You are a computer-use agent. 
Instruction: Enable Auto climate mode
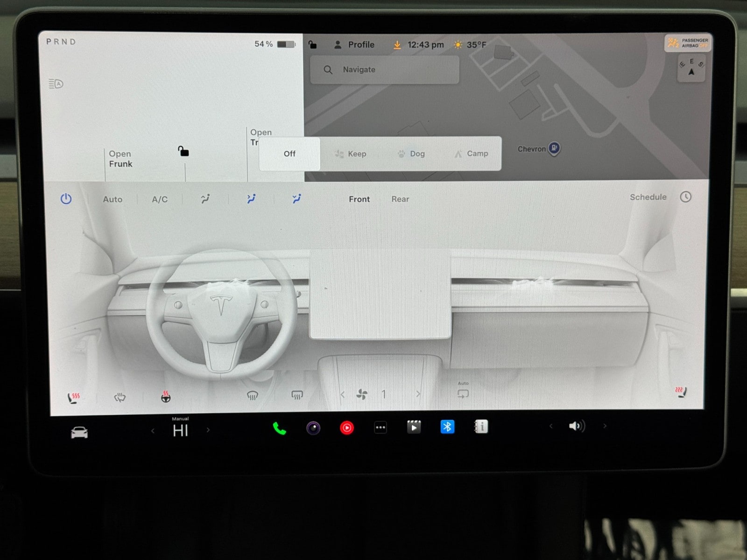(113, 199)
